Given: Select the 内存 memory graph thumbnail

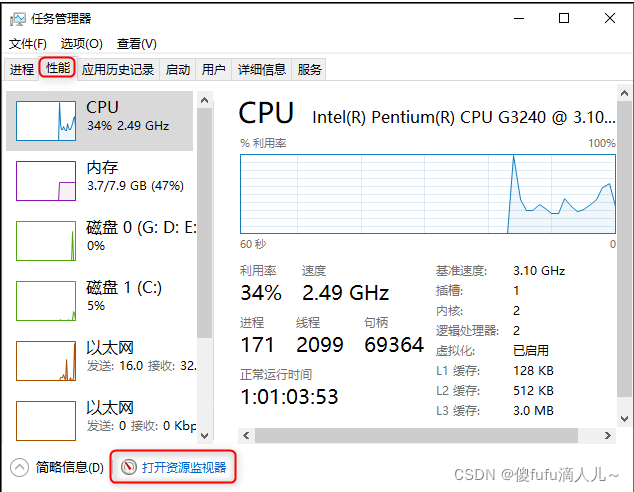Looking at the screenshot, I should [46, 181].
